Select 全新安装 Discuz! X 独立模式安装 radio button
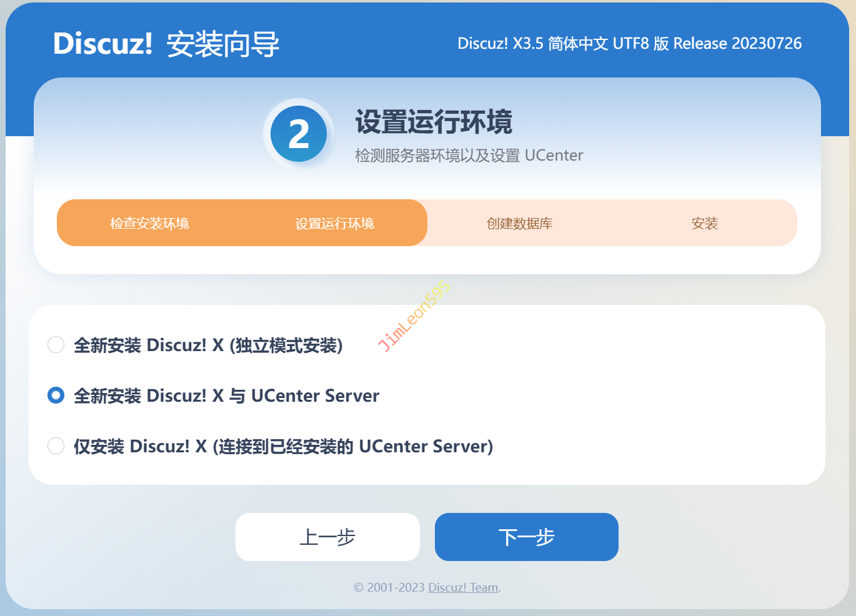856x616 pixels. coord(56,345)
